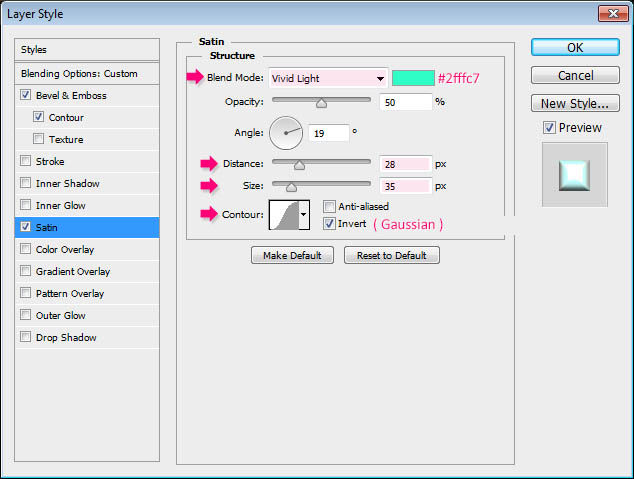
Task: Click the satin color swatch
Action: pyautogui.click(x=413, y=78)
